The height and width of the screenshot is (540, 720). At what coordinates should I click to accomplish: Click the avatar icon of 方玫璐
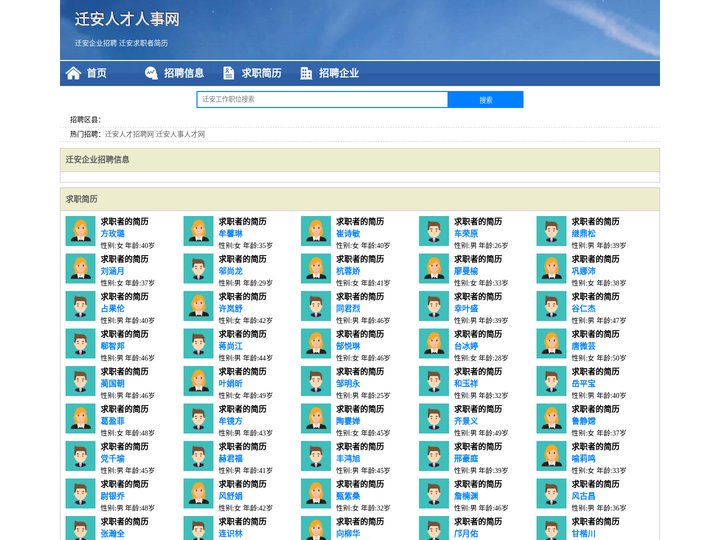click(80, 231)
